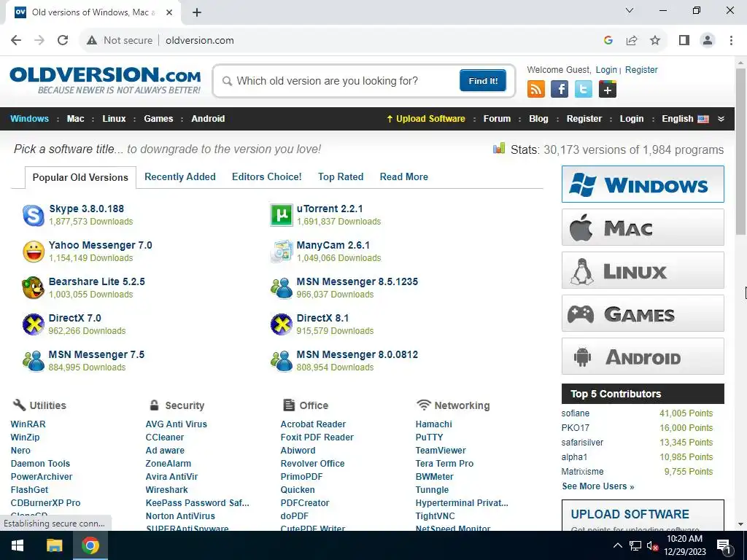747x560 pixels.
Task: Click the MSN Messenger 8.5.1235 icon
Action: 281,287
